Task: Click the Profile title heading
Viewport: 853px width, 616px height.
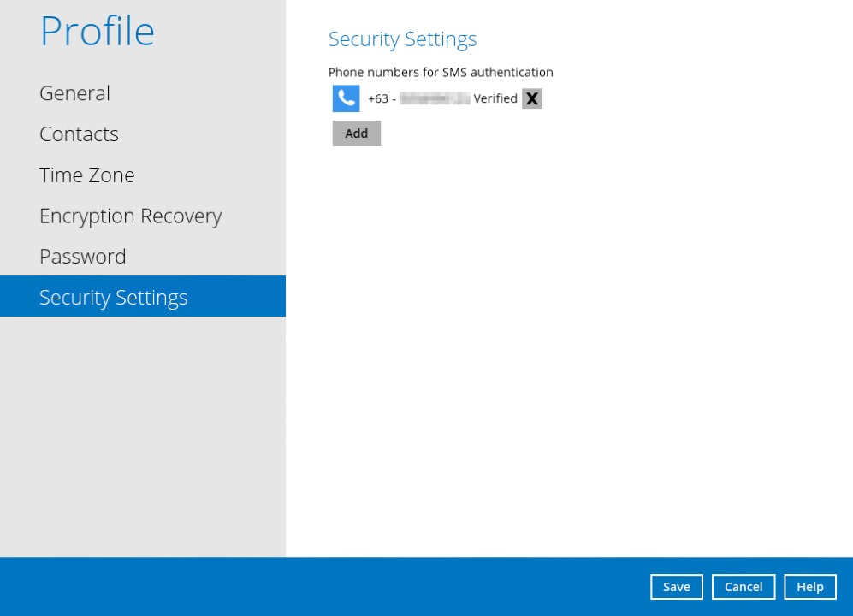Action: point(97,32)
